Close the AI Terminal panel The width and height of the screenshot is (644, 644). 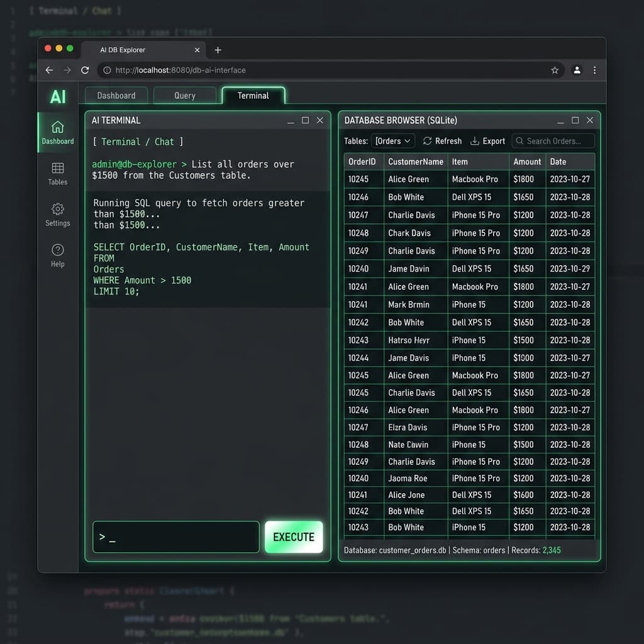[320, 120]
